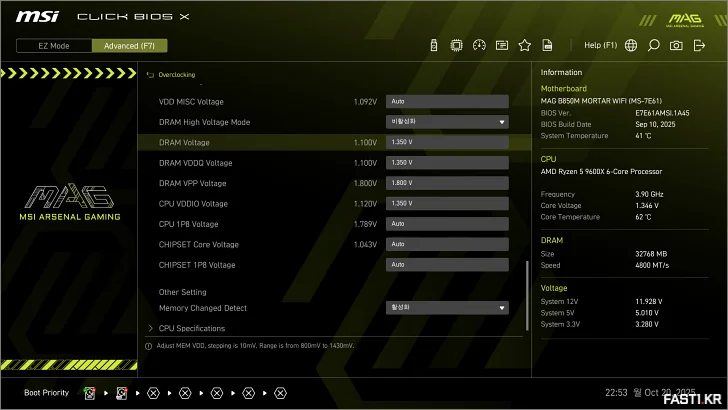Click the seventh boot priority slot
This screenshot has width=728, height=410.
pyautogui.click(x=280, y=393)
